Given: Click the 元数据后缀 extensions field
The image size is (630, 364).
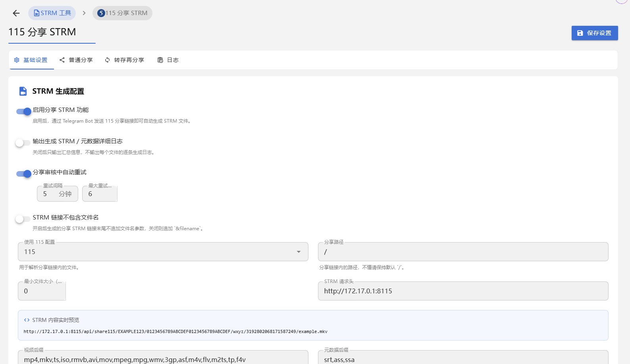Looking at the screenshot, I should click(463, 358).
